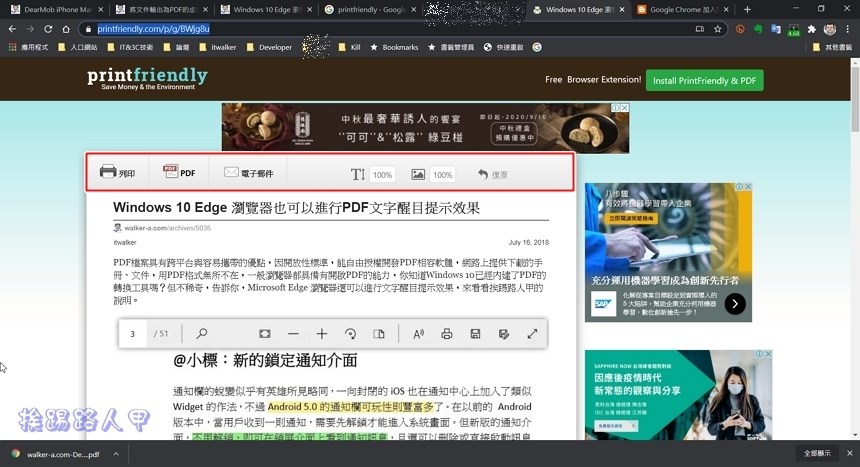Open the image size 100% dropdown
The width and height of the screenshot is (860, 467).
point(442,174)
